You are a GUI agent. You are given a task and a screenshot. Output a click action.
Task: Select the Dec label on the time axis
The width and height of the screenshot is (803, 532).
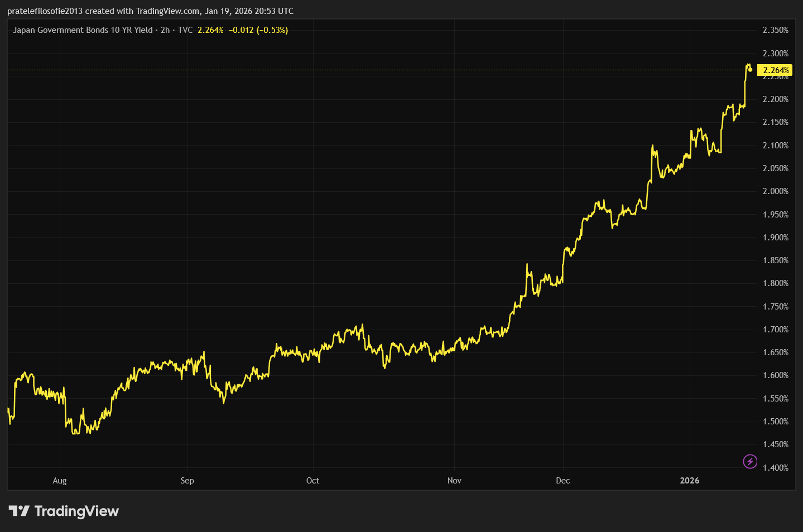point(562,481)
